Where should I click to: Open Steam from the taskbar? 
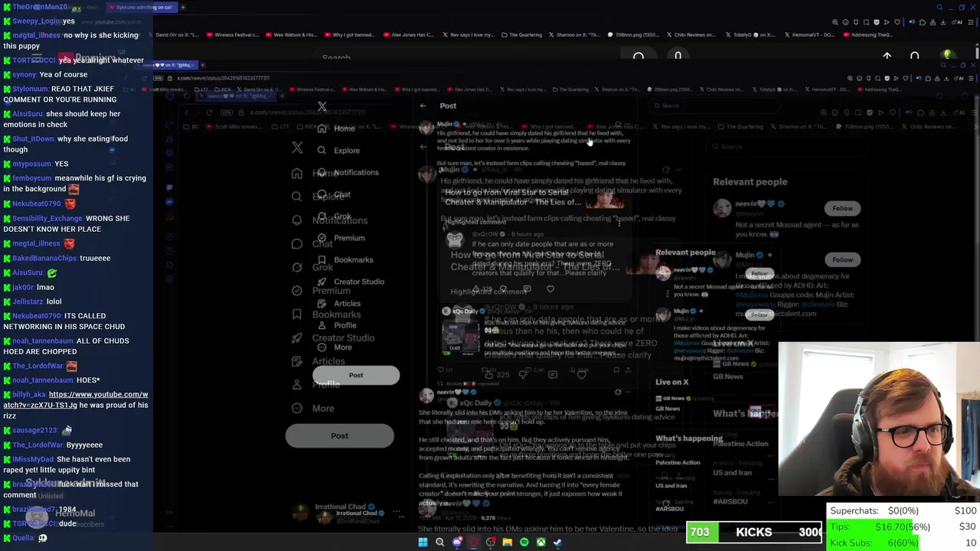coord(557,543)
